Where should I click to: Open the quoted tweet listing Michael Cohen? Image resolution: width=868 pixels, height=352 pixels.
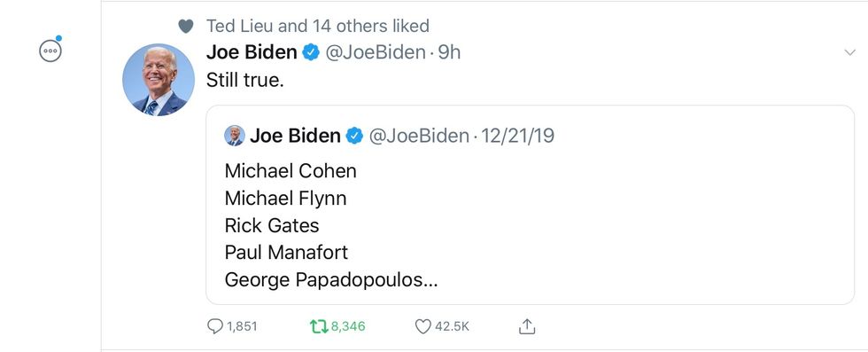click(x=531, y=205)
